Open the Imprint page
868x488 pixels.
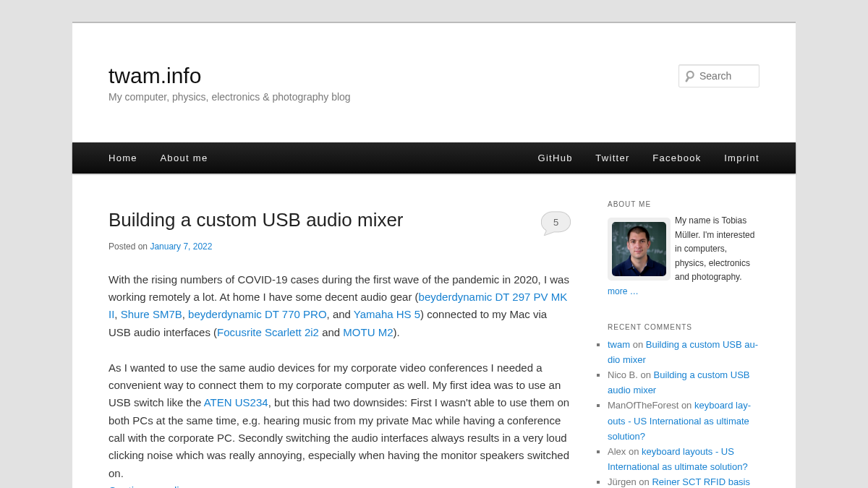click(741, 158)
